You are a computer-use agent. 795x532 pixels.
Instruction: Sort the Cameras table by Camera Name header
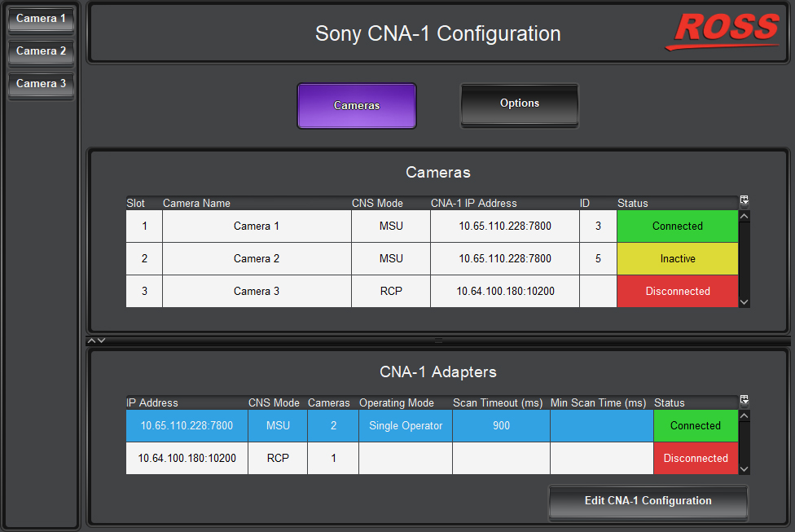(x=196, y=203)
